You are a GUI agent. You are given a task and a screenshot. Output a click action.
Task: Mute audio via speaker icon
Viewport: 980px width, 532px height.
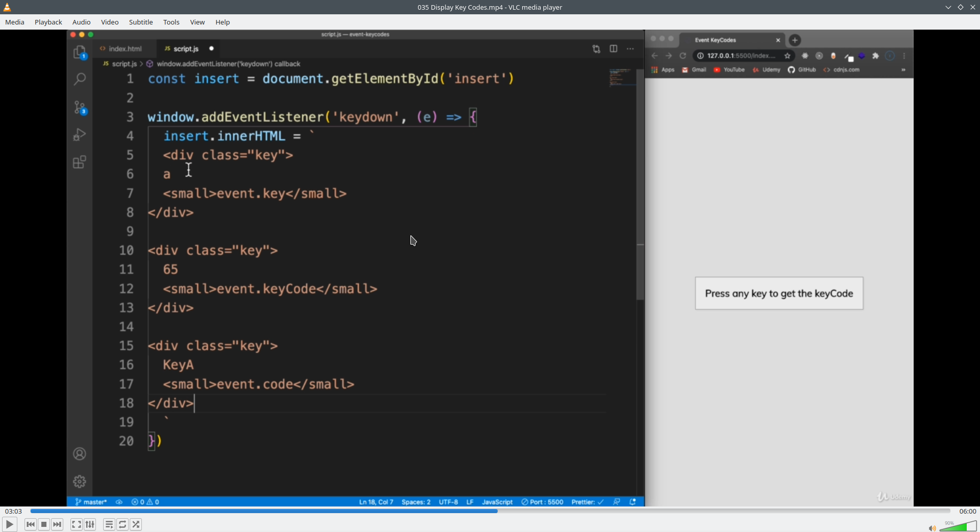click(x=932, y=528)
